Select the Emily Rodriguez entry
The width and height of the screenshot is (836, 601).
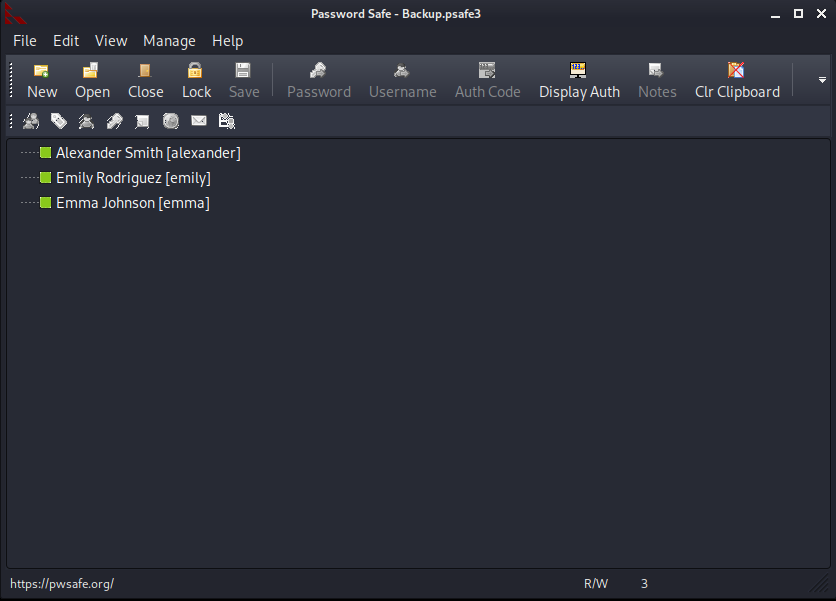pyautogui.click(x=133, y=178)
